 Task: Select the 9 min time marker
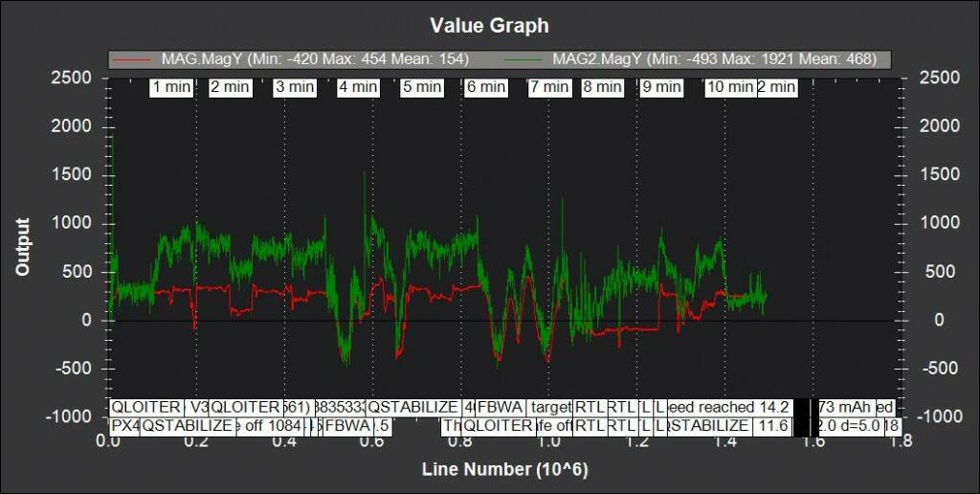(x=661, y=87)
